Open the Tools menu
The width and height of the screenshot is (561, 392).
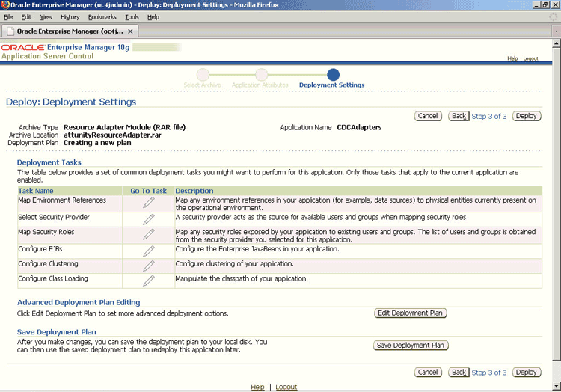click(132, 17)
